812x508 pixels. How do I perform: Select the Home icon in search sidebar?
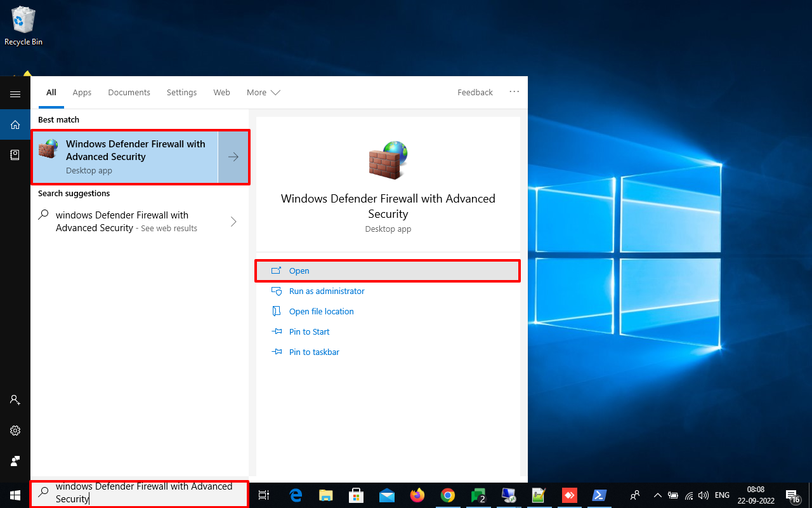click(15, 124)
